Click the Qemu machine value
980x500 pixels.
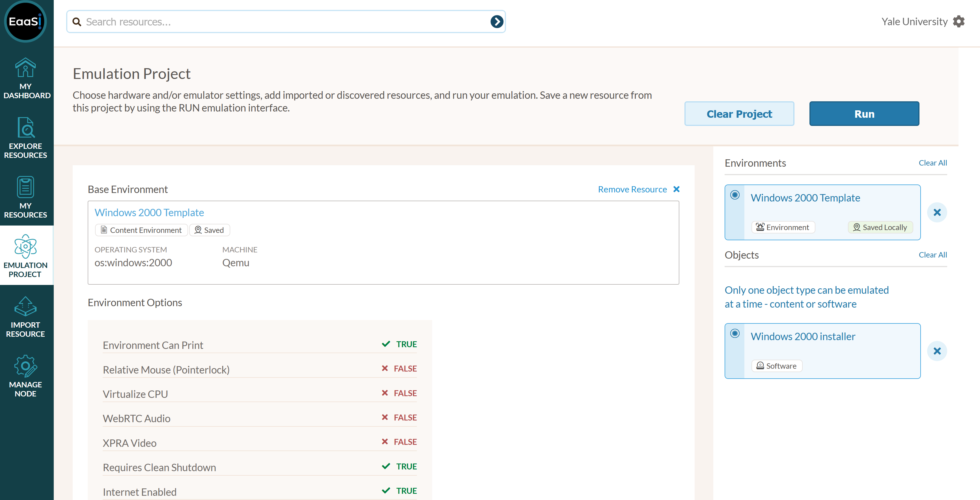click(x=236, y=263)
